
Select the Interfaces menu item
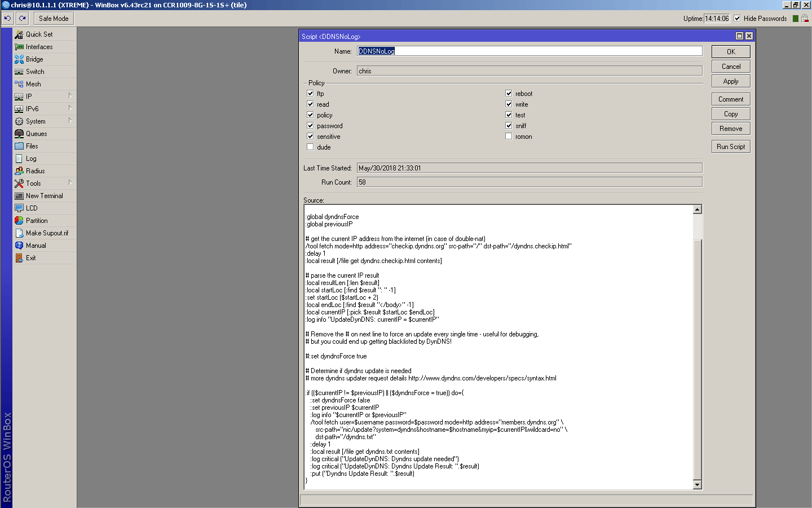coord(45,47)
